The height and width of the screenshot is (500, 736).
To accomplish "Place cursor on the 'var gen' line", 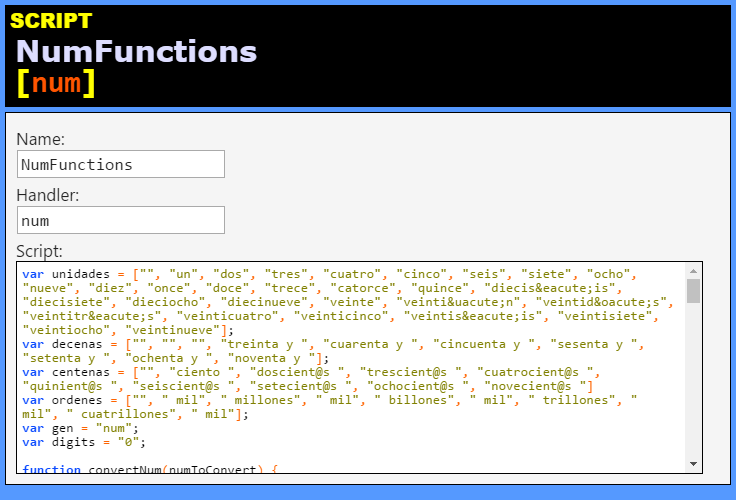I will 80,428.
